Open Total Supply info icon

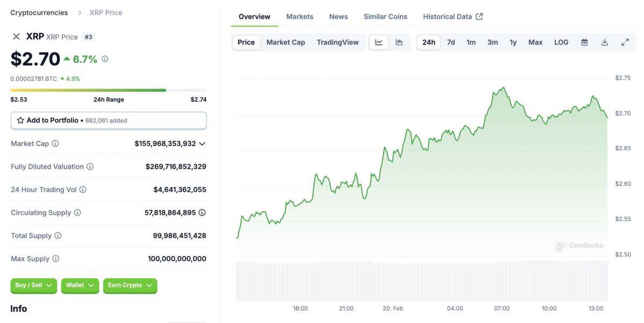pyautogui.click(x=58, y=236)
